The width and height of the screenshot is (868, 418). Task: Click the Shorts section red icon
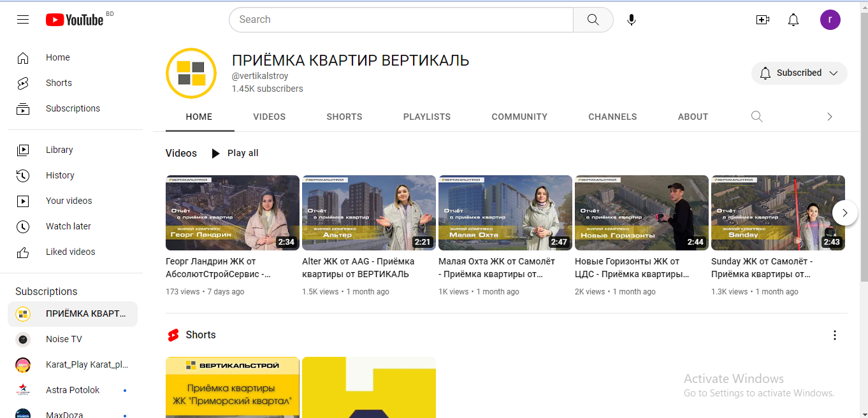pos(173,335)
